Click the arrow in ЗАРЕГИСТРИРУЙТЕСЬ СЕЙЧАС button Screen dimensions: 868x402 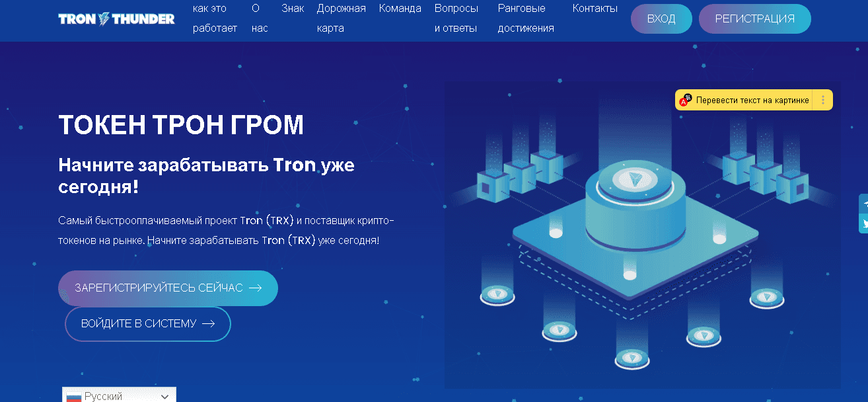(255, 288)
